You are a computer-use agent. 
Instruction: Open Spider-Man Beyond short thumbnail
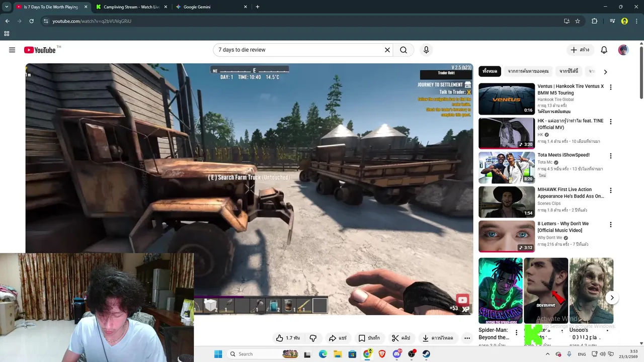501,291
